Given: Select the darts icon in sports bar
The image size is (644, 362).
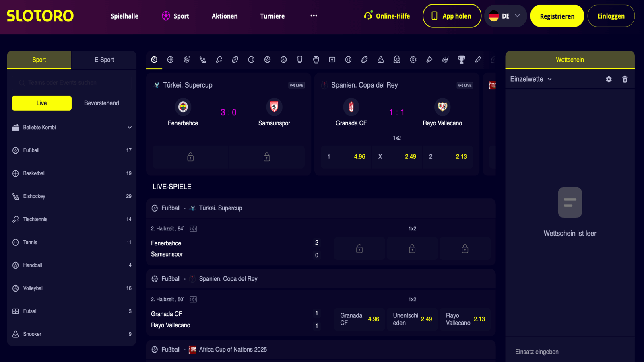Looking at the screenshot, I should (187, 60).
